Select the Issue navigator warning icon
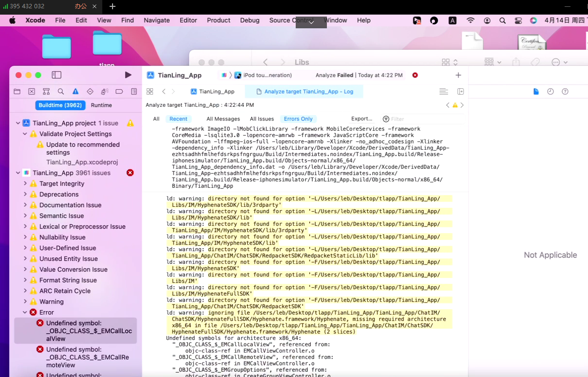Image resolution: width=588 pixels, height=377 pixels. coord(76,92)
